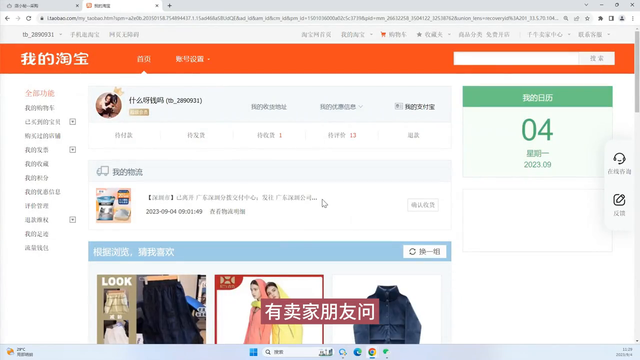This screenshot has height=360, width=640.
Task: Close the 我的淘宝 browser tab
Action: (157, 6)
